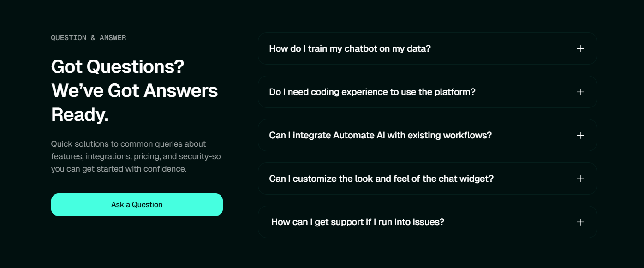Expand "Can I customize the look and feel" text

381,179
